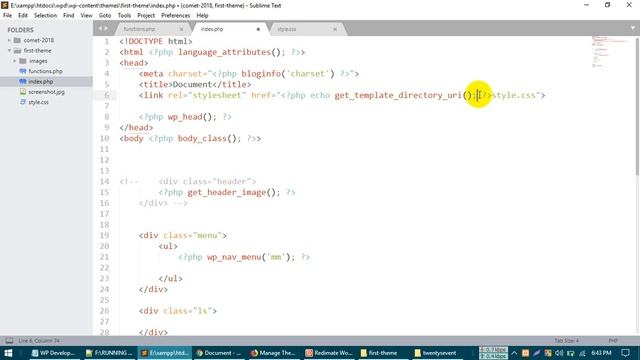Switch to the functions.php tab
Screen dimensions: 640x360
point(140,29)
